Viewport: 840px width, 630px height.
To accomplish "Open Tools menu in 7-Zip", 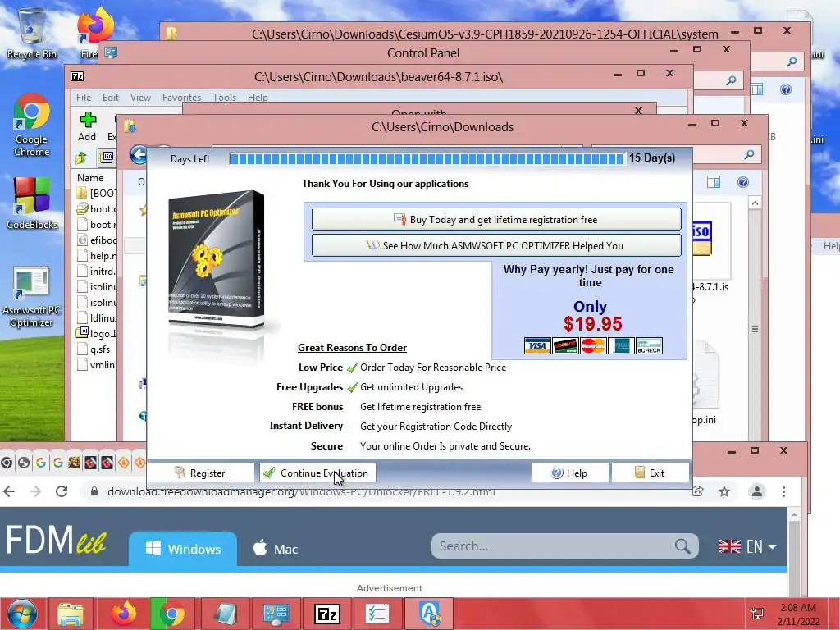I will pyautogui.click(x=224, y=98).
